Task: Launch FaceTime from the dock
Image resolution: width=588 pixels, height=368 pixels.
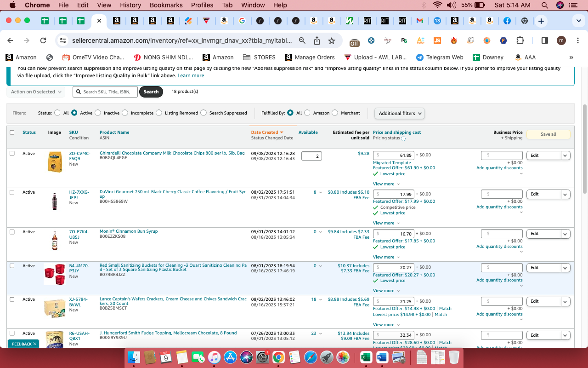Action: click(198, 357)
